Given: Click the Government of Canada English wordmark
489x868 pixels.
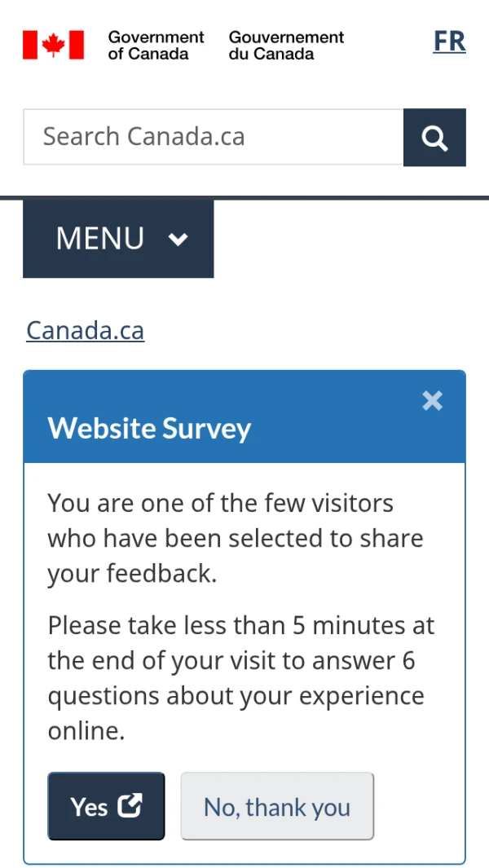Looking at the screenshot, I should [x=156, y=45].
